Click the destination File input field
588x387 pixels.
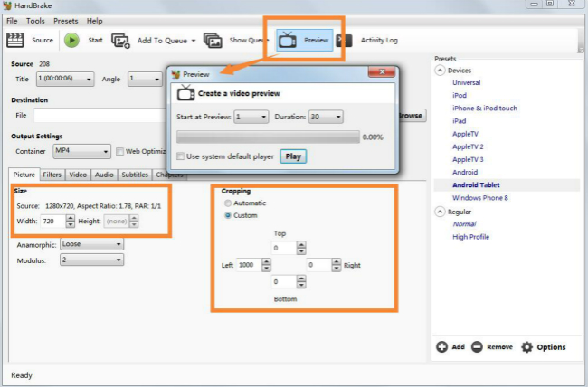(x=100, y=116)
